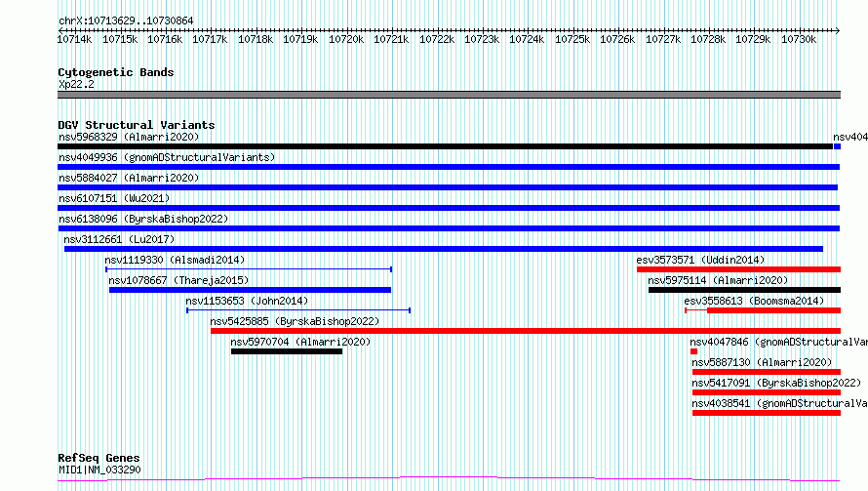This screenshot has width=868, height=491.
Task: Click the blue bar under nsv6138096
Action: pos(449,228)
